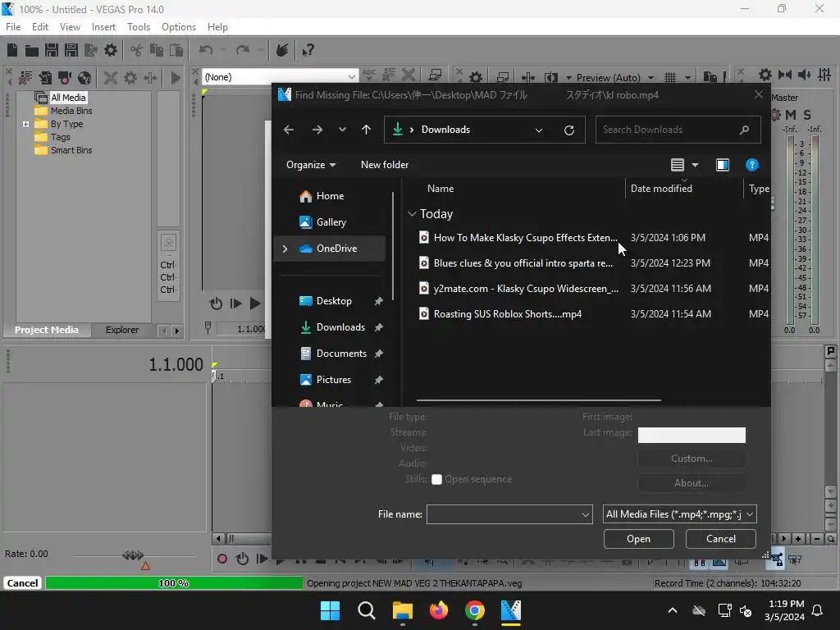Open the Preview (Auto) quality dropdown
Viewport: 840px width, 630px height.
click(x=651, y=78)
